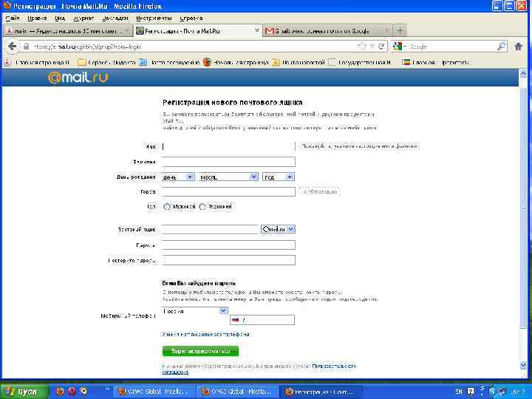Open the birth month dropdown
This screenshot has height=399, width=532.
click(x=228, y=177)
